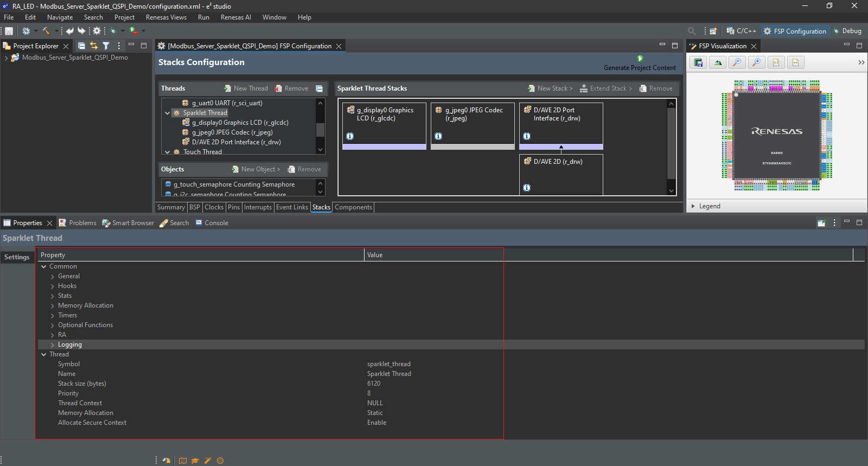Open the Renesas Views menu
868x466 pixels.
[166, 17]
